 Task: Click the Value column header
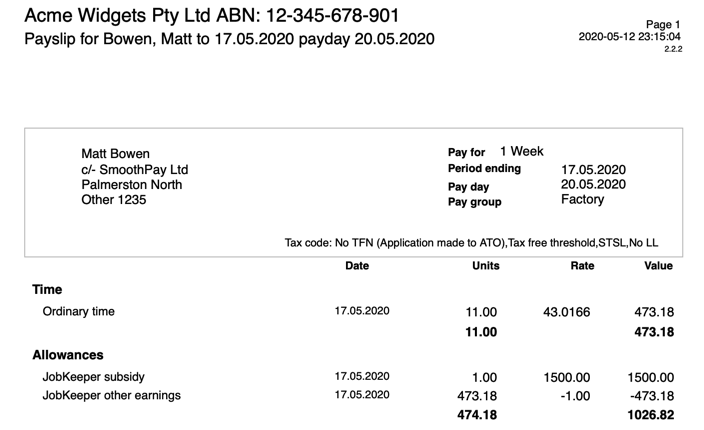point(659,266)
